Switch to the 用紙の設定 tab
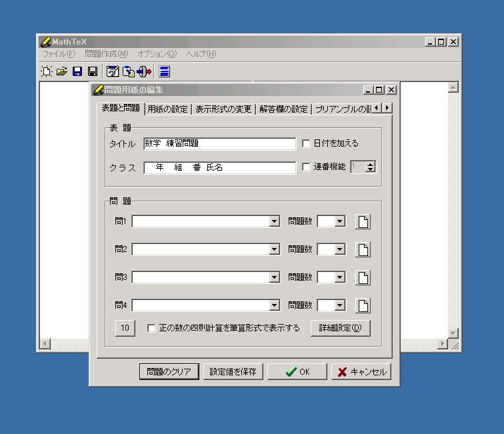The width and height of the screenshot is (504, 434). point(168,109)
